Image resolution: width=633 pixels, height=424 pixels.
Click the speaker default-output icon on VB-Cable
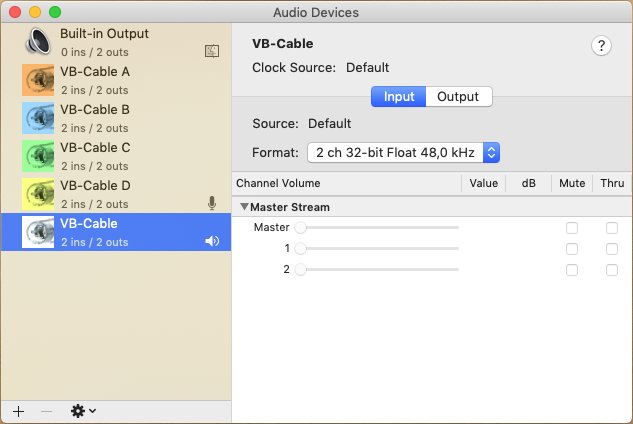[212, 241]
